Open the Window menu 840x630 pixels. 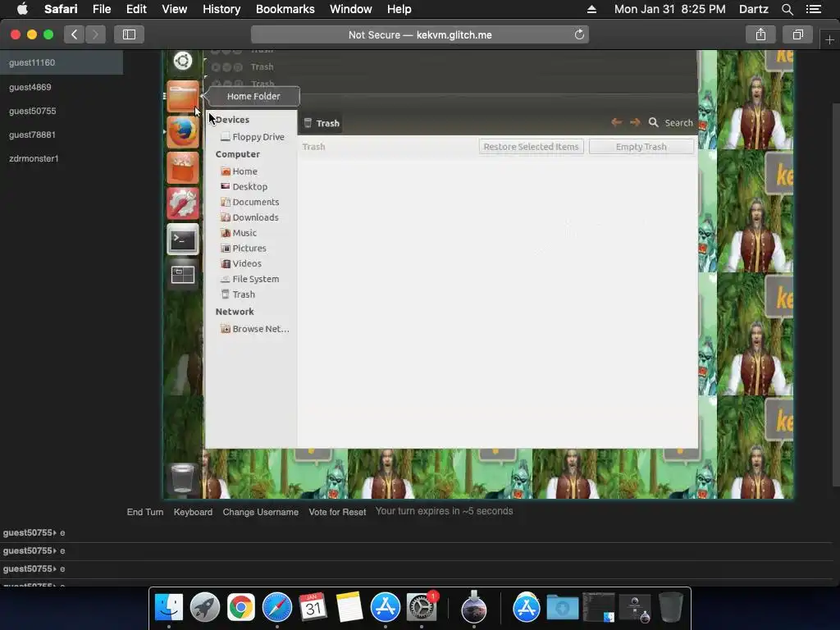coord(351,9)
